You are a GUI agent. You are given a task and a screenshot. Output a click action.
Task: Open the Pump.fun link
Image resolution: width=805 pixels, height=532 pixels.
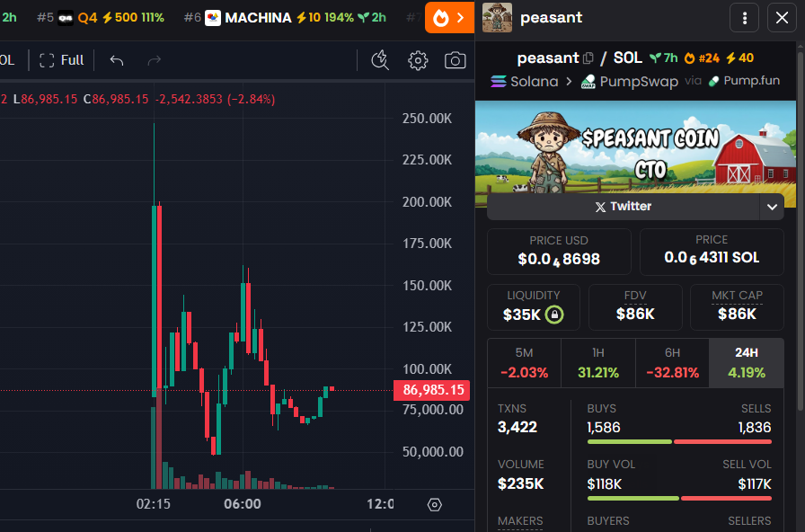[x=744, y=81]
